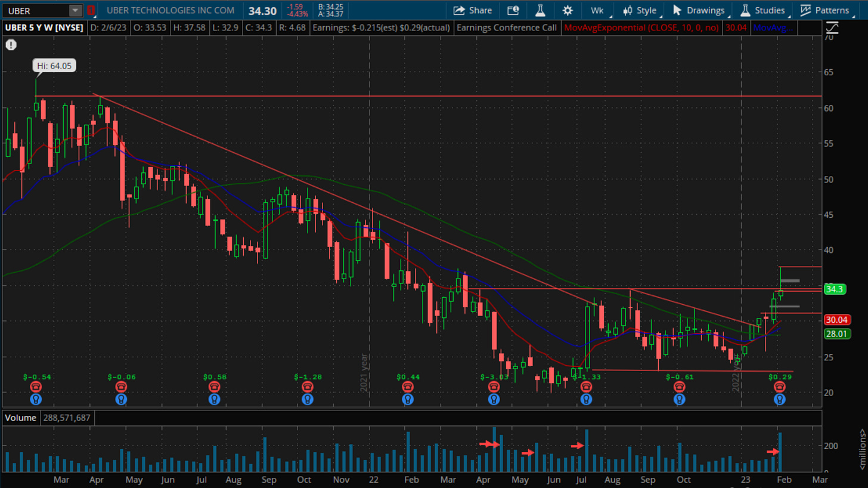Click the conference call icon under $-0.61
Image resolution: width=868 pixels, height=488 pixels.
tap(680, 387)
